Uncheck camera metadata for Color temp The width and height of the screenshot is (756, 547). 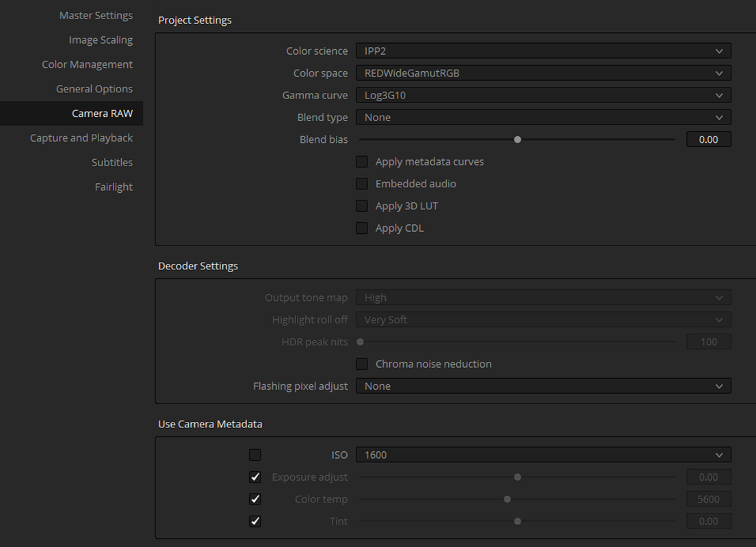pos(255,499)
